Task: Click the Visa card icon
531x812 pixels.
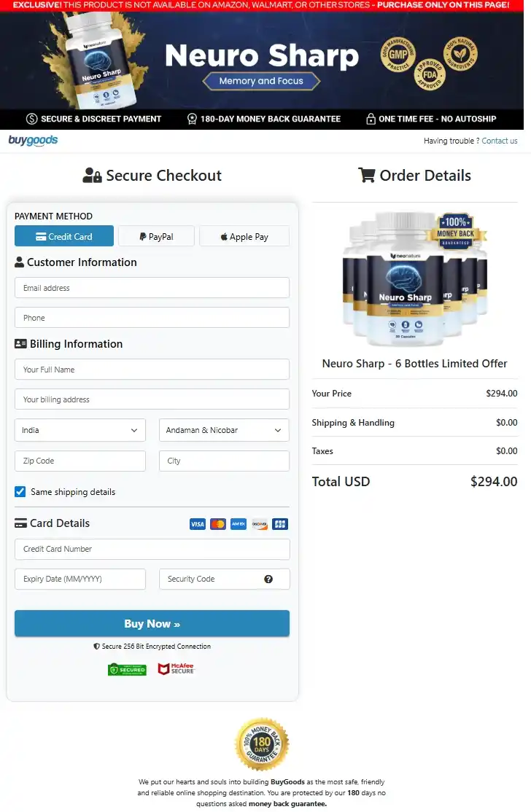Action: click(x=197, y=523)
